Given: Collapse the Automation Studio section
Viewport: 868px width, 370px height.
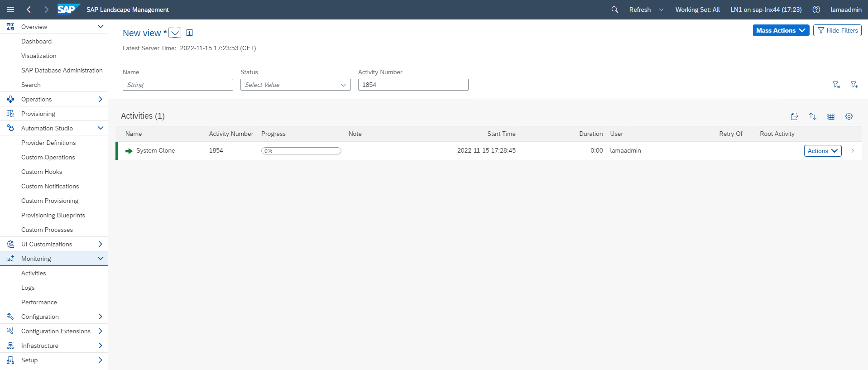Looking at the screenshot, I should tap(100, 128).
